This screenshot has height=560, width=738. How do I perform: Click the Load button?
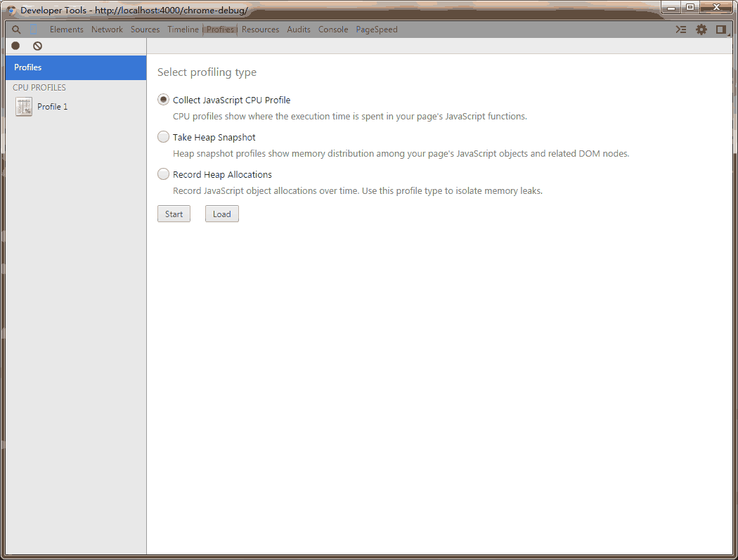tap(221, 214)
